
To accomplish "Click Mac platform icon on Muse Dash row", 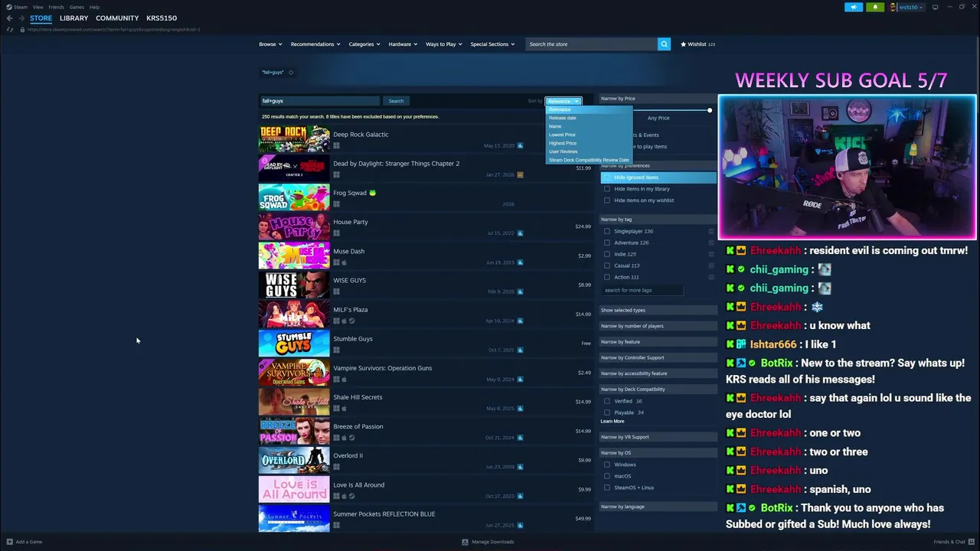I will coord(344,262).
